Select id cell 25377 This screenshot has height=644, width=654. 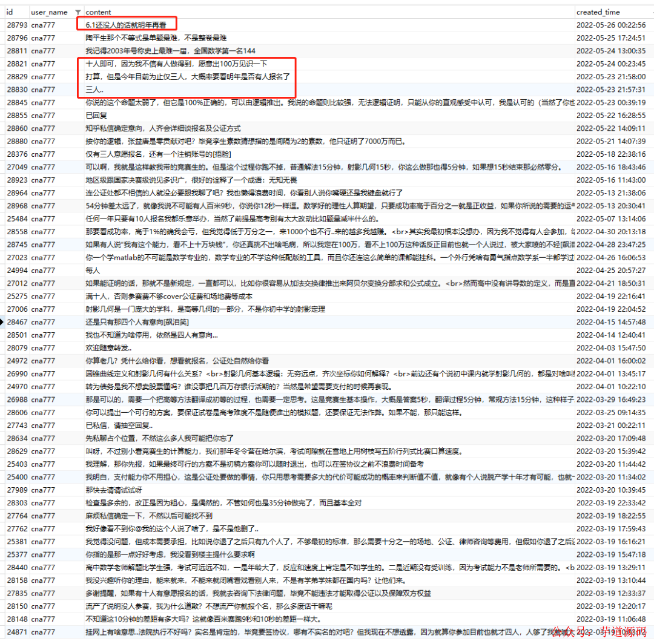click(17, 555)
